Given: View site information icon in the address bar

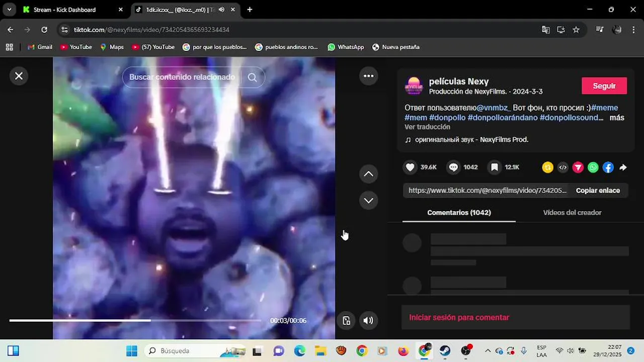Looking at the screenshot, I should click(64, 30).
